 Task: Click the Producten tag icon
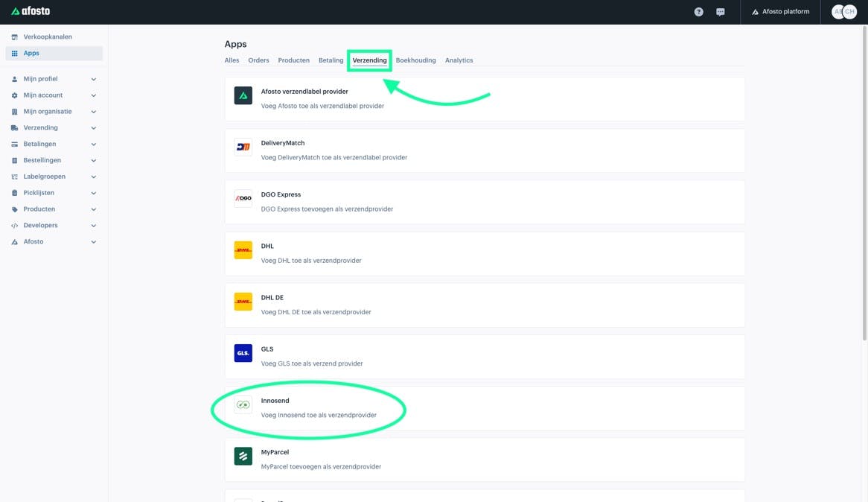[14, 209]
